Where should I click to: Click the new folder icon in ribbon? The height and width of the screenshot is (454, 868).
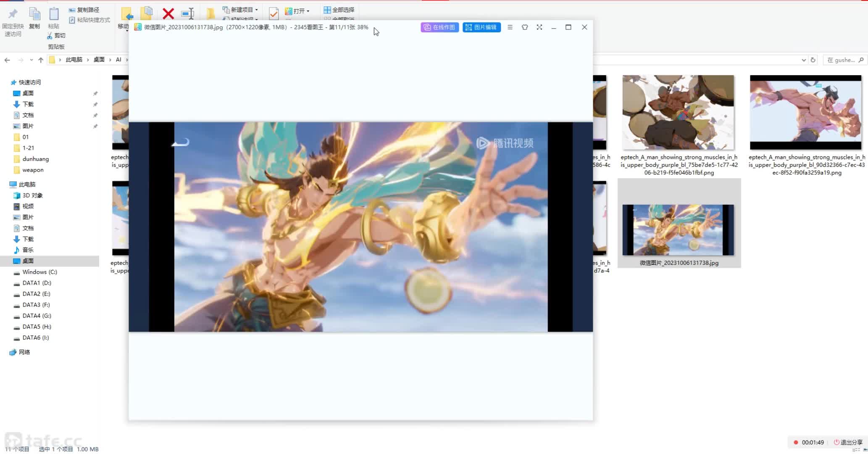(210, 13)
